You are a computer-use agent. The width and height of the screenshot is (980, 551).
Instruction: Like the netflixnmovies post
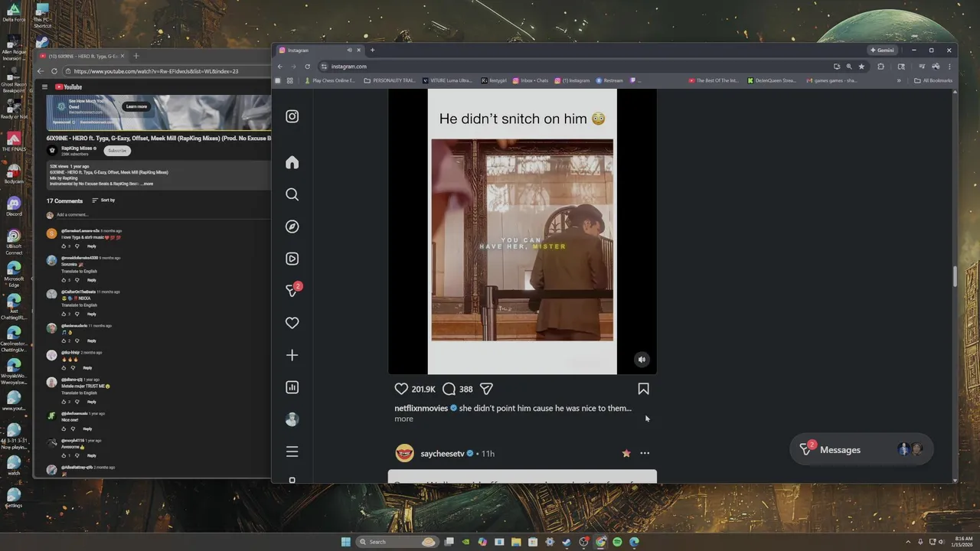pos(401,389)
